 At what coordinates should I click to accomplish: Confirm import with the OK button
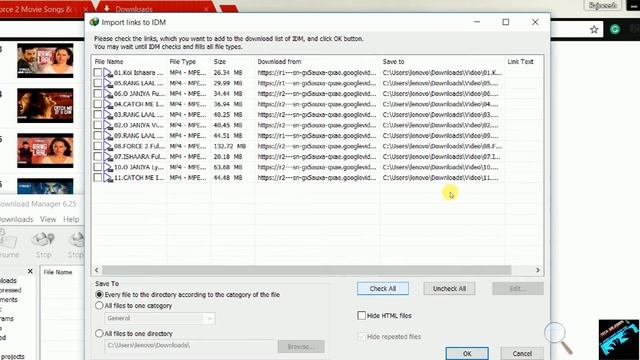tap(467, 353)
